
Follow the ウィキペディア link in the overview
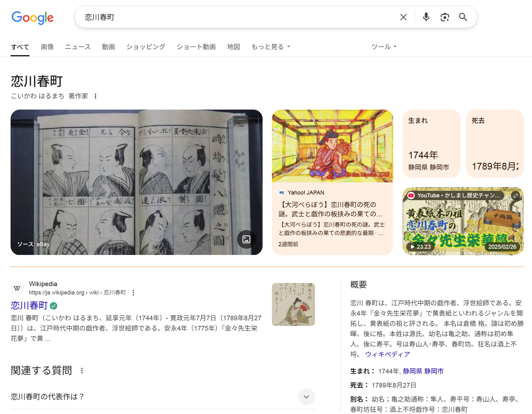point(387,354)
